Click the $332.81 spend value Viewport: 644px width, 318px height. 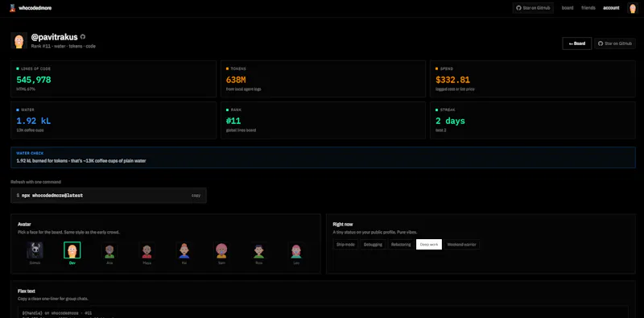pos(452,80)
